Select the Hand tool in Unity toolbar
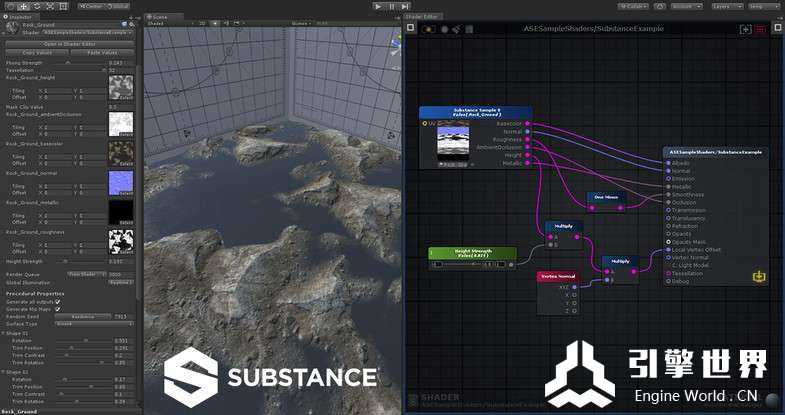785x415 pixels. coord(10,7)
